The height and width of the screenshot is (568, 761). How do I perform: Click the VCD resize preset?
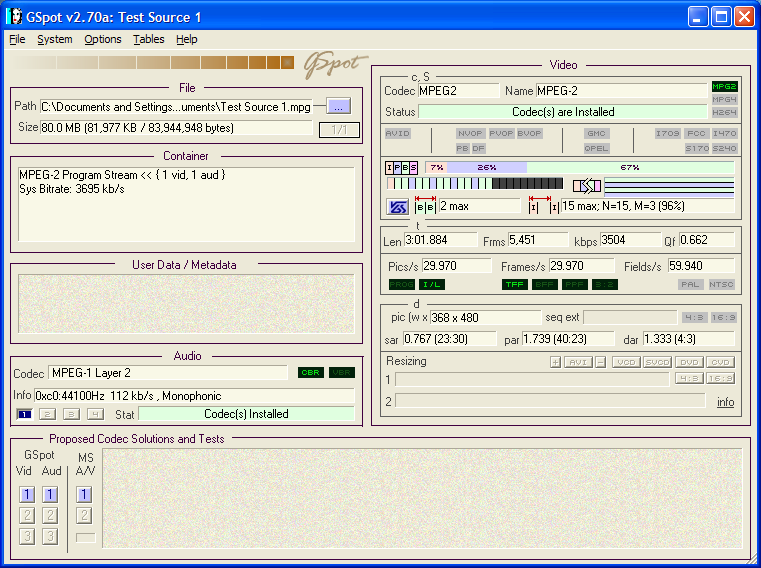click(x=627, y=362)
